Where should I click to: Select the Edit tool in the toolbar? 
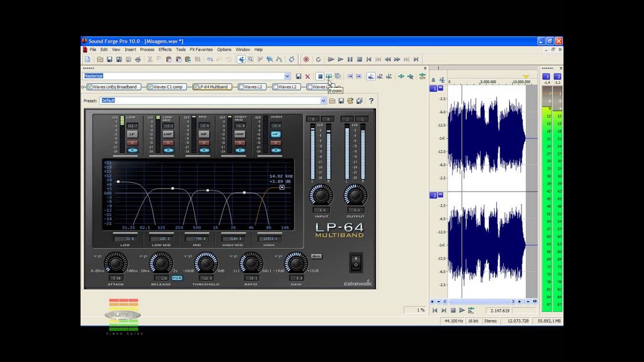(x=242, y=59)
